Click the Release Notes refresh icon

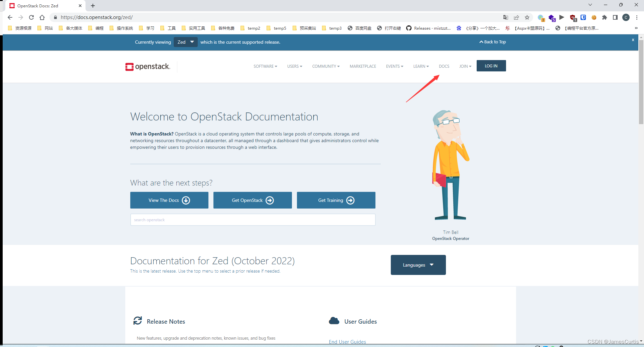[138, 321]
